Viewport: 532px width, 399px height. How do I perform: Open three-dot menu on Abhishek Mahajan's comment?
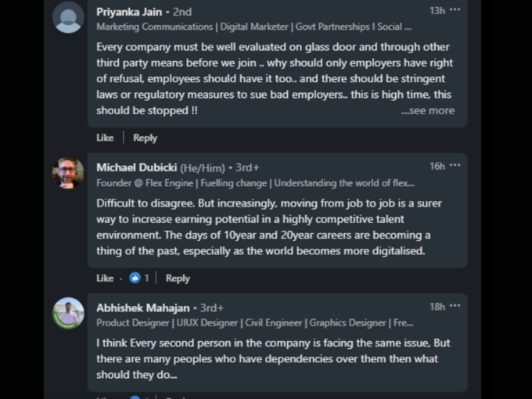[x=455, y=306]
